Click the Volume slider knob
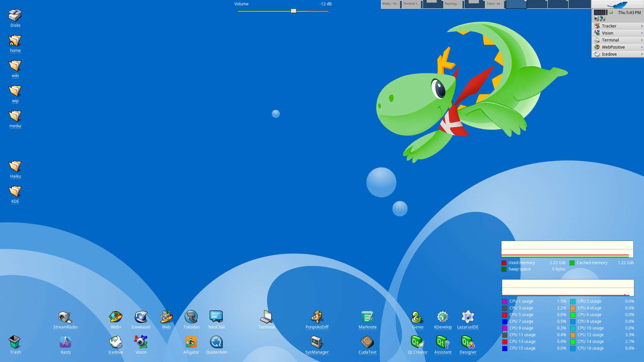Screen dimensions: 644x362 pos(293,11)
